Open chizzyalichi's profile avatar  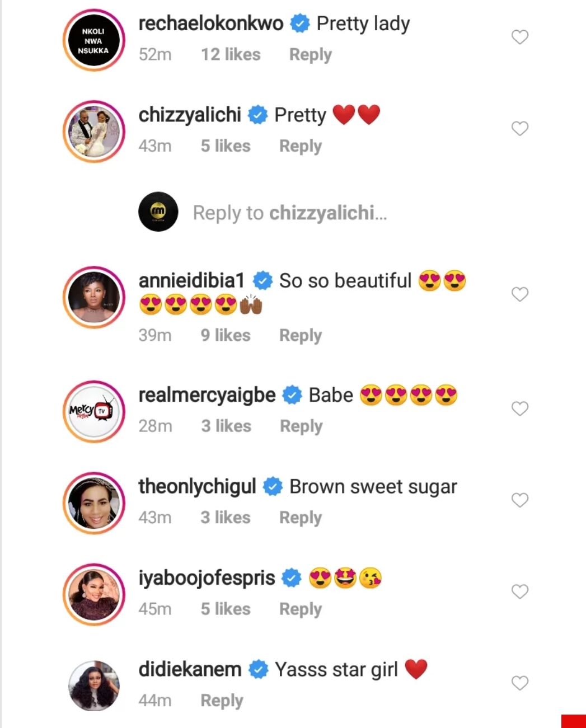click(93, 131)
